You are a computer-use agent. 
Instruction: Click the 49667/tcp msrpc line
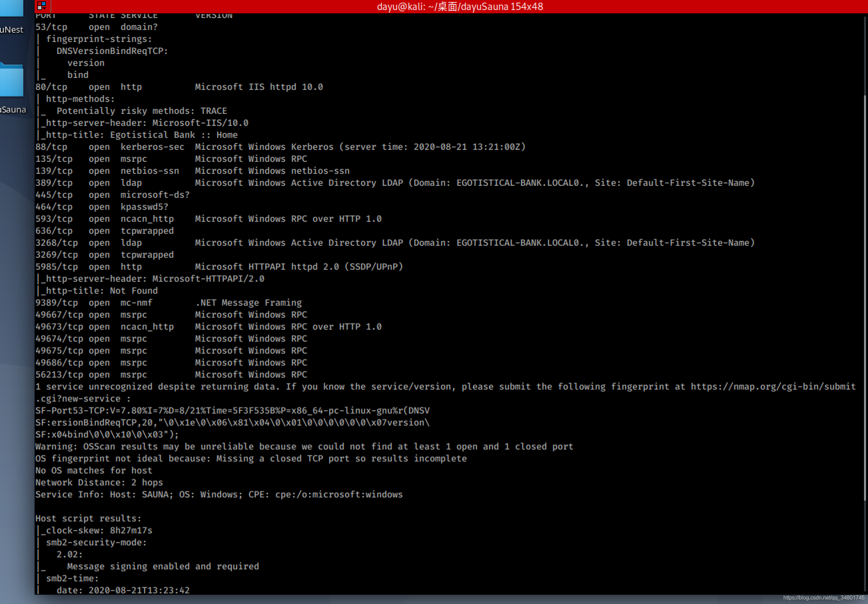click(x=171, y=315)
